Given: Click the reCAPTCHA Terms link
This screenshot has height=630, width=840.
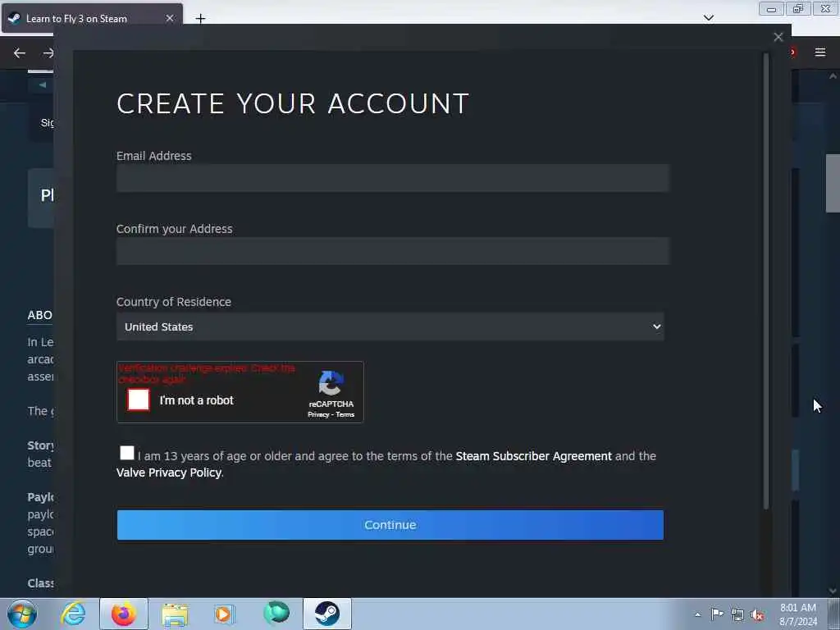Looking at the screenshot, I should pyautogui.click(x=345, y=414).
